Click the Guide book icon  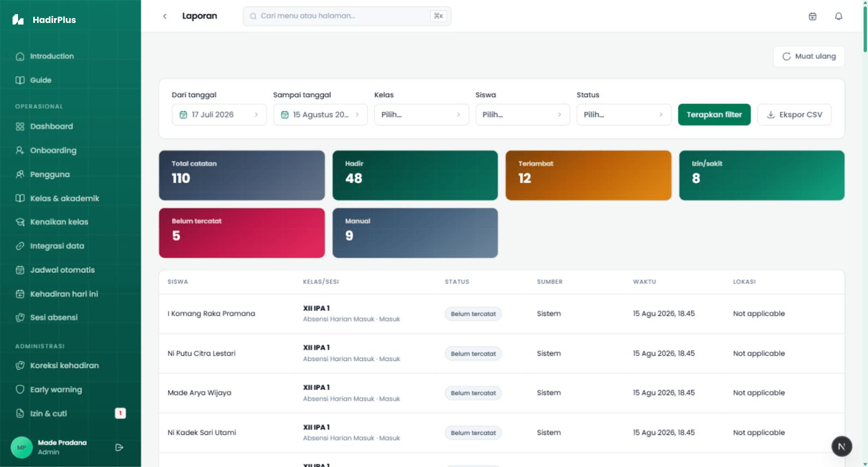pyautogui.click(x=20, y=80)
